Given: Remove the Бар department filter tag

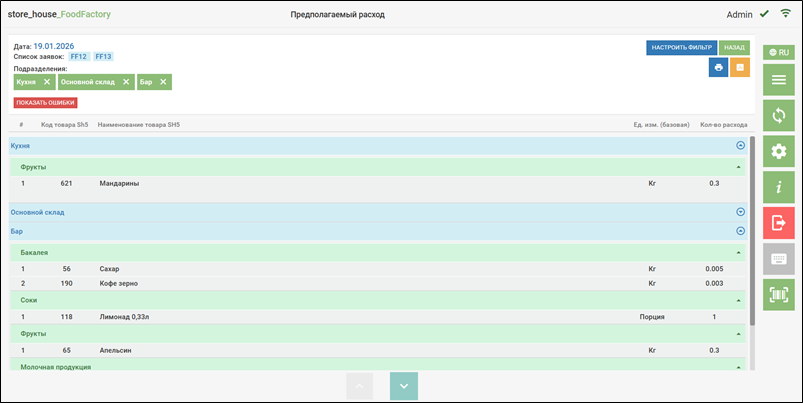Looking at the screenshot, I should coord(163,82).
